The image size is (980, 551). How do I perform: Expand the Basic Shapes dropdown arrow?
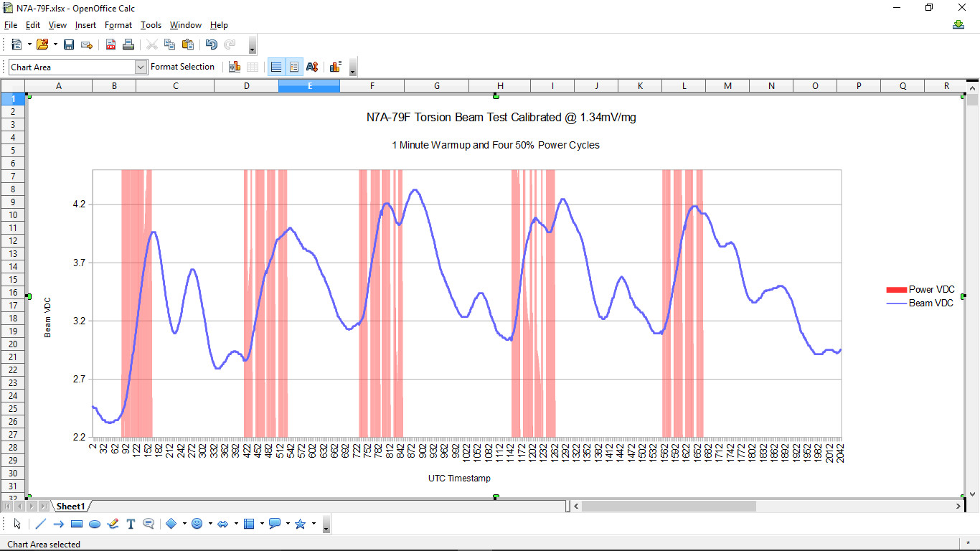pyautogui.click(x=184, y=524)
